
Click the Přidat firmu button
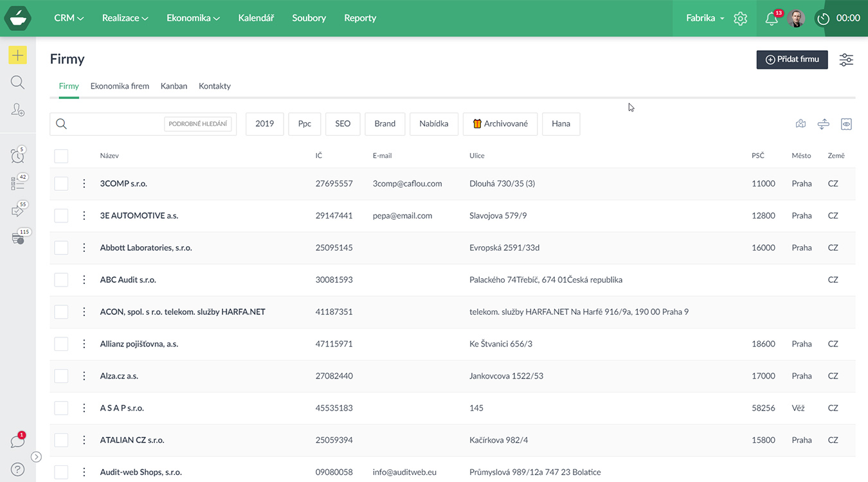point(792,59)
